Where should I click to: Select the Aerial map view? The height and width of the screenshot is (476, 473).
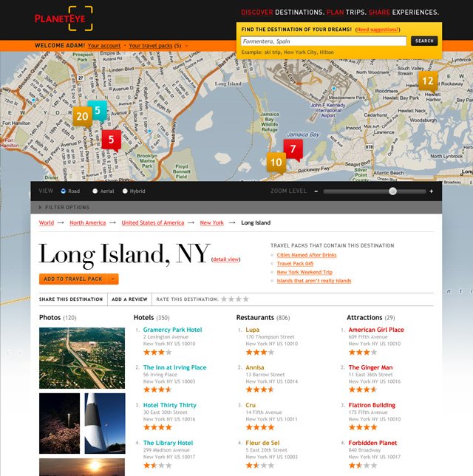95,191
